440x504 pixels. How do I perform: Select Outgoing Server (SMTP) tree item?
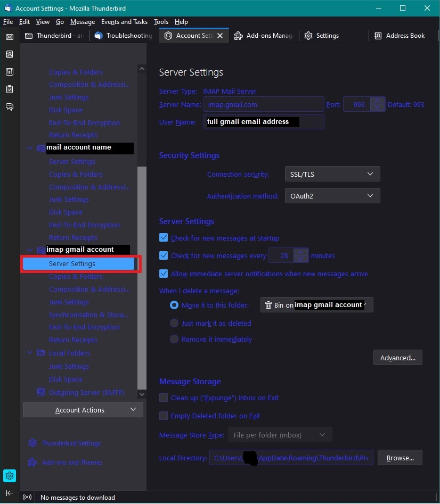point(86,392)
